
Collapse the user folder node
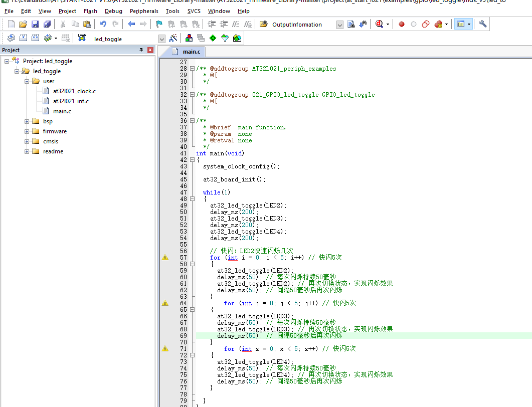[x=27, y=81]
